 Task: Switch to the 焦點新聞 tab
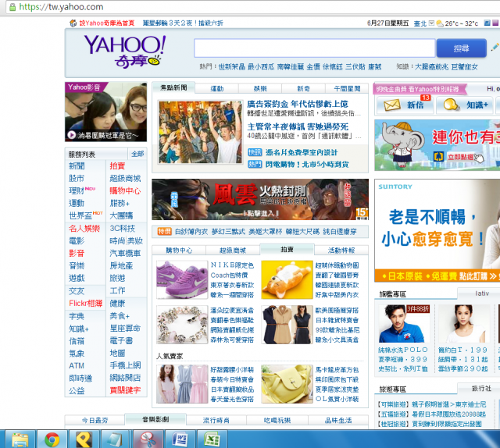[173, 87]
